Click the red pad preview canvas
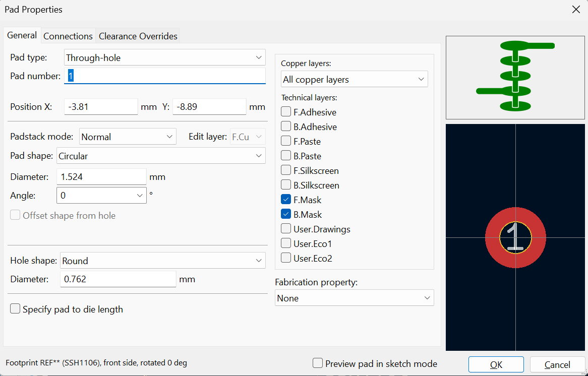The image size is (588, 376). [x=515, y=237]
